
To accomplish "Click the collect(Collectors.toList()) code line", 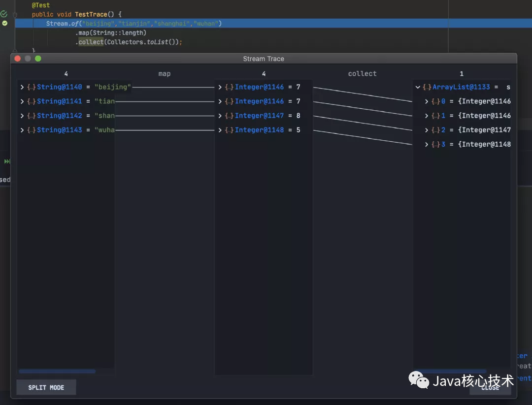I will point(129,42).
